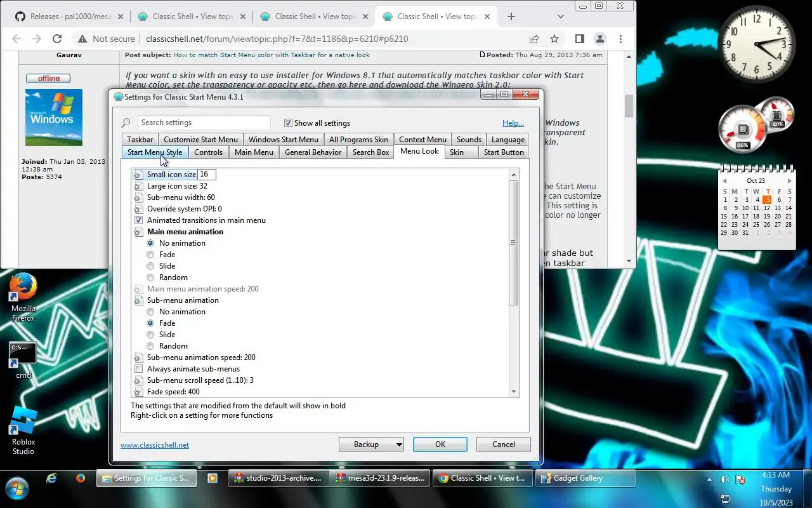Open the Chrome profile avatar
Screen dimensions: 812x508
click(x=599, y=39)
